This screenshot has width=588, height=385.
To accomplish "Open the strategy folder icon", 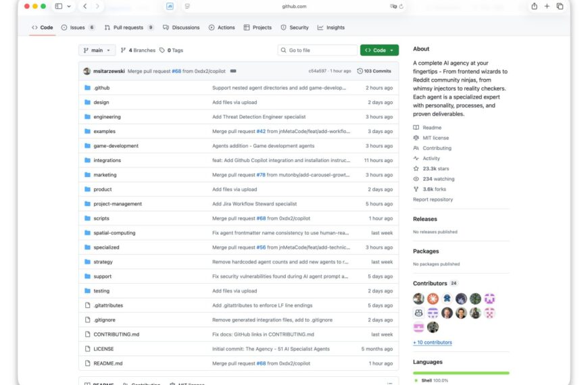I will coord(87,261).
